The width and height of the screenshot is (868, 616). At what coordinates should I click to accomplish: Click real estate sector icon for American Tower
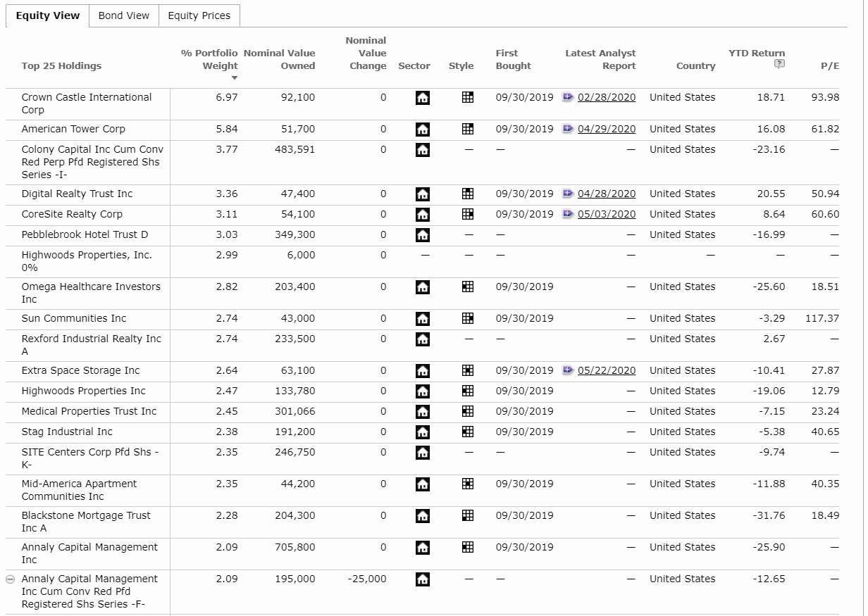pyautogui.click(x=423, y=130)
